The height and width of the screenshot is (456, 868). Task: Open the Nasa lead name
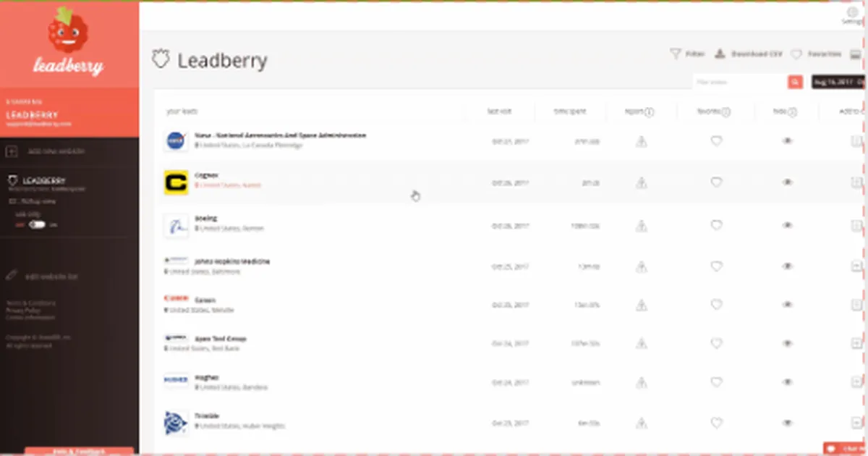(280, 135)
